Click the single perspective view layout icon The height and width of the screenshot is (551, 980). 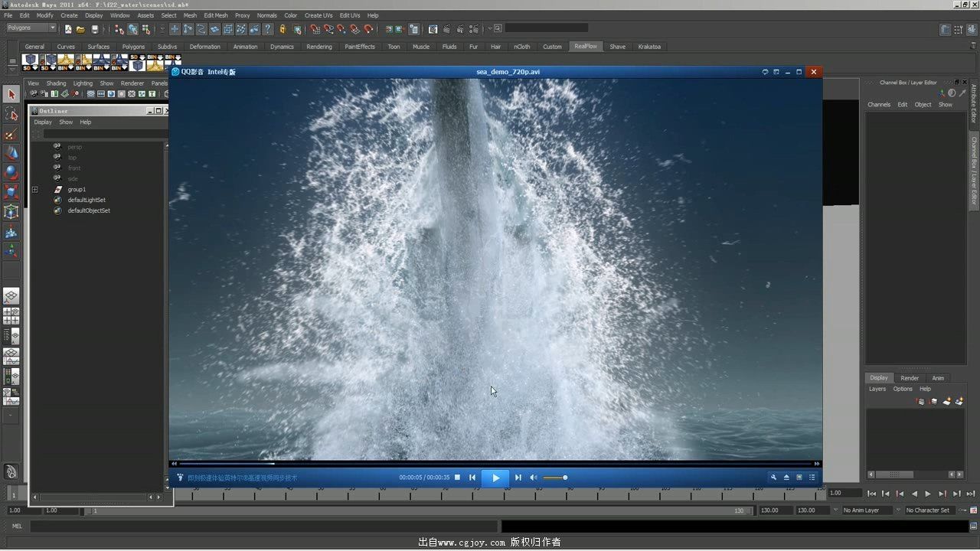[11, 296]
